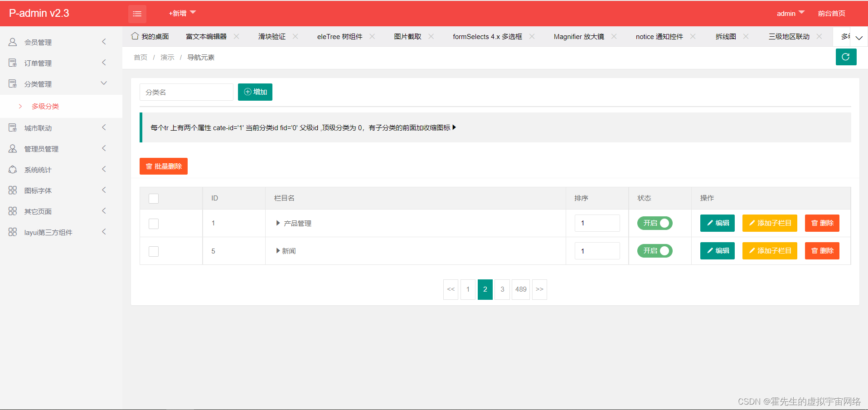Viewport: 868px width, 410px height.
Task: Switch to the 富文本编辑器 tab
Action: (x=206, y=36)
